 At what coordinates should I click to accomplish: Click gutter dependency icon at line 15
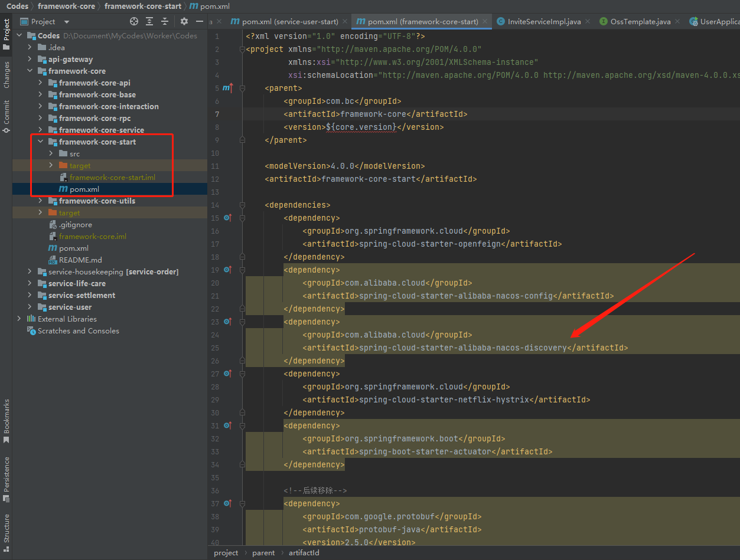point(227,218)
